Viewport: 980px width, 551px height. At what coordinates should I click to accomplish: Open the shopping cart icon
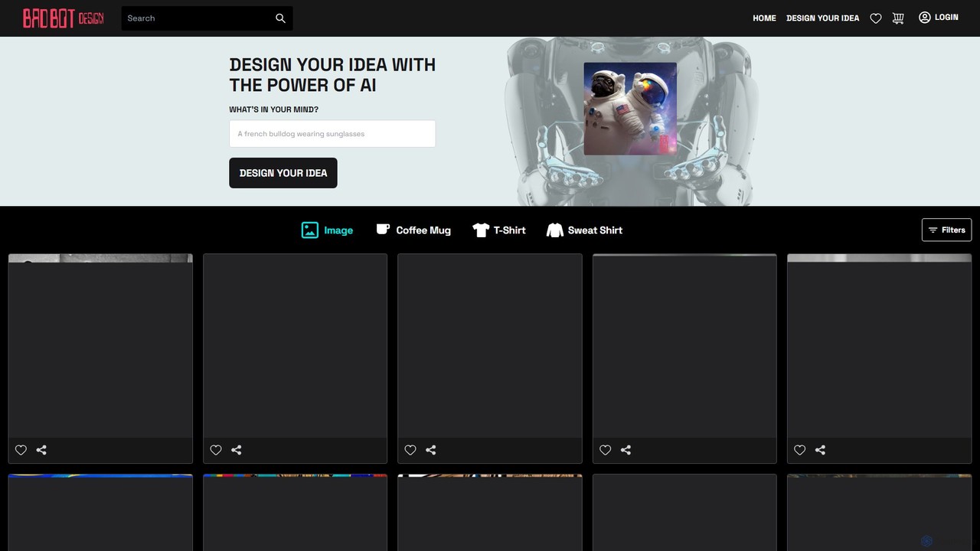tap(898, 18)
